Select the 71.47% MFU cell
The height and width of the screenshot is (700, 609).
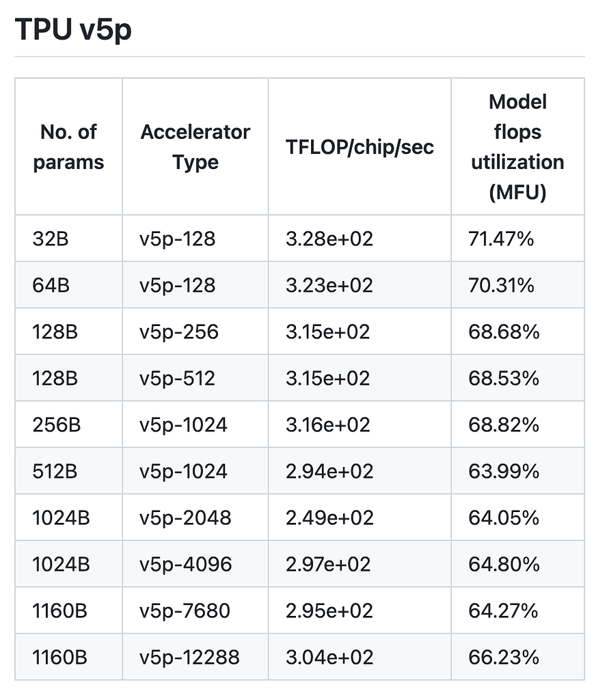[501, 239]
